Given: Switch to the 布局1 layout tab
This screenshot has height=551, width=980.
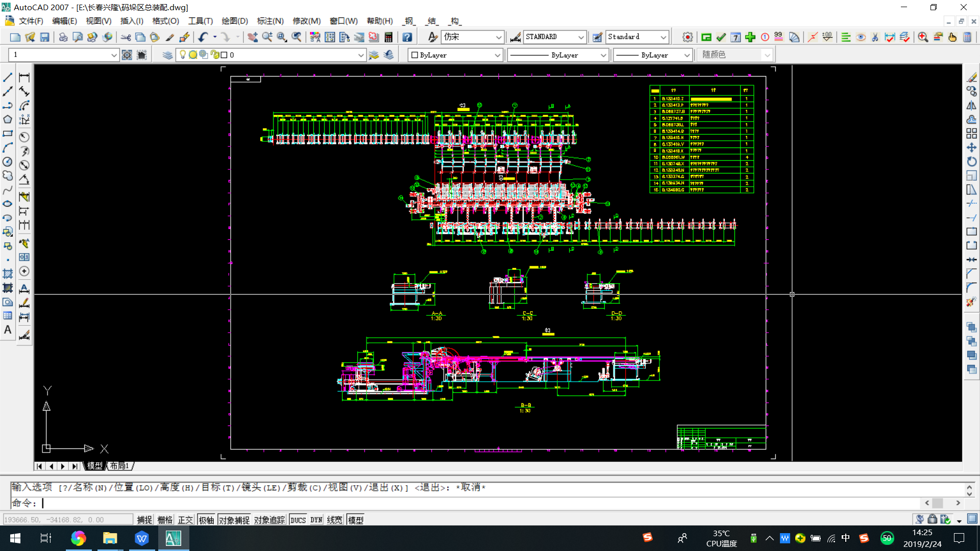Looking at the screenshot, I should click(x=120, y=466).
